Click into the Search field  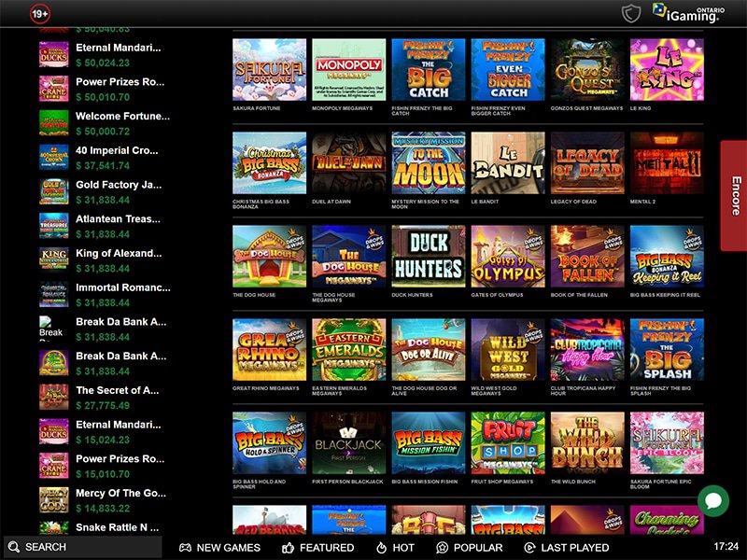click(83, 547)
